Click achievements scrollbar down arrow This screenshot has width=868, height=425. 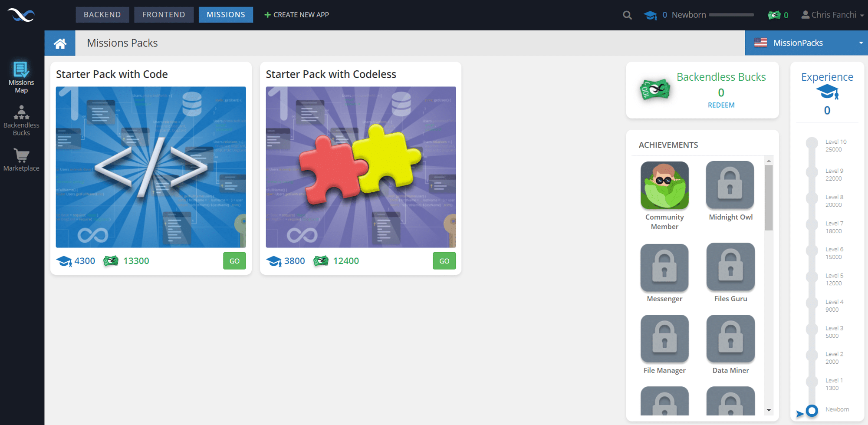(x=769, y=410)
